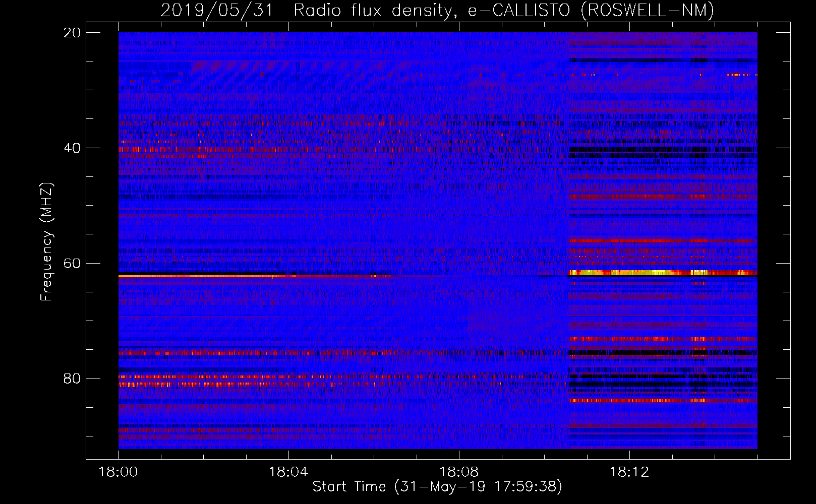Click the '18:00' time tick label
The width and height of the screenshot is (816, 504).
pos(118,472)
